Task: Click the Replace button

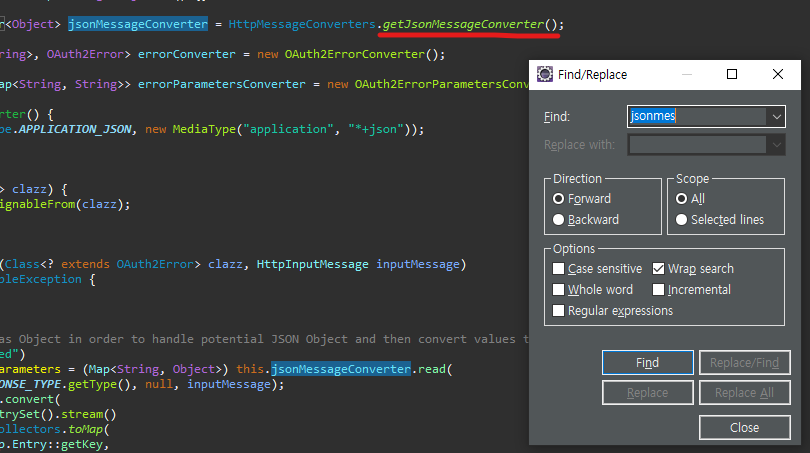Action: [x=647, y=393]
